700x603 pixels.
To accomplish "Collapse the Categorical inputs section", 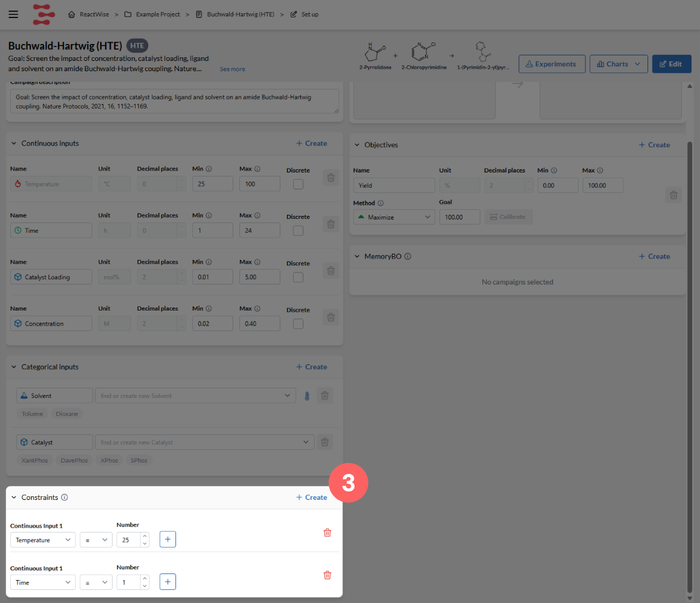I will coord(14,367).
